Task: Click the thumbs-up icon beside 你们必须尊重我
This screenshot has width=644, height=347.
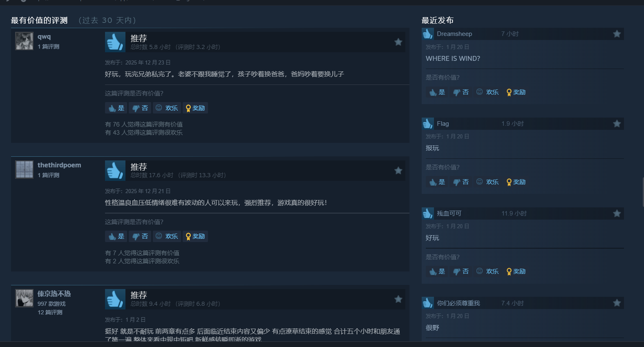Action: point(428,303)
